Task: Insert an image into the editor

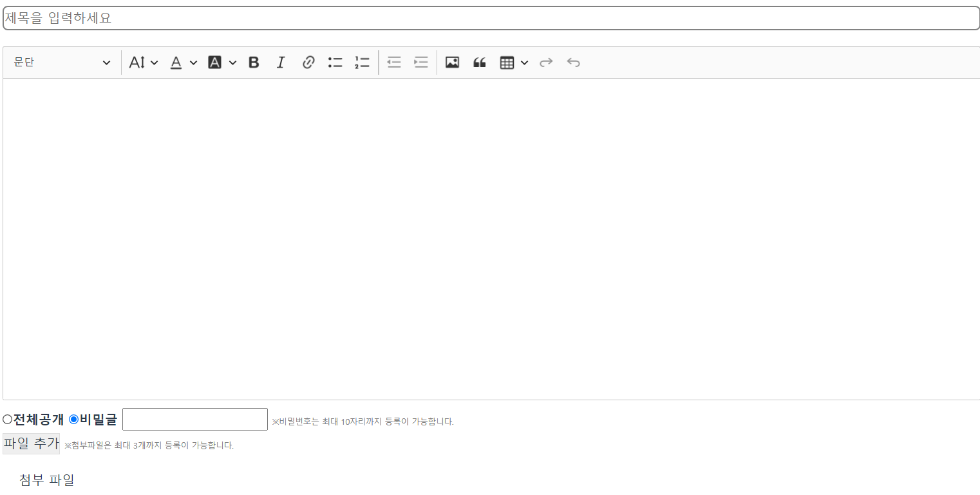Action: click(x=452, y=62)
